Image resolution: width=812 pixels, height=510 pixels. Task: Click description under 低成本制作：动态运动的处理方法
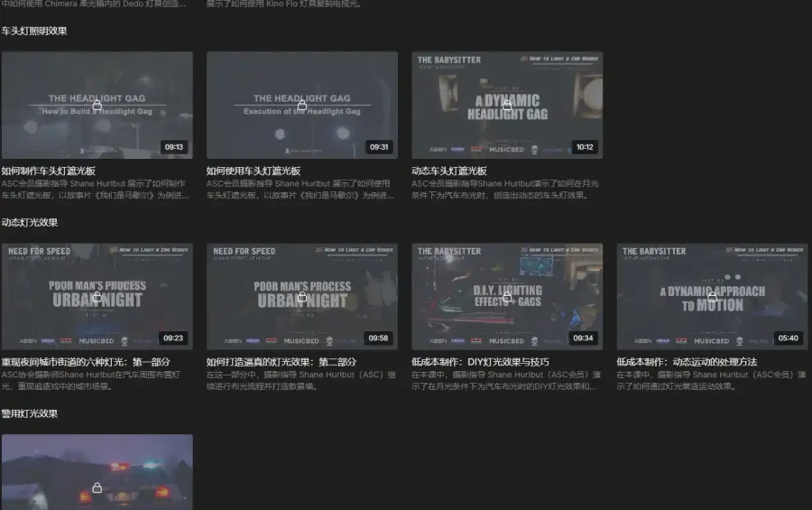(x=711, y=381)
